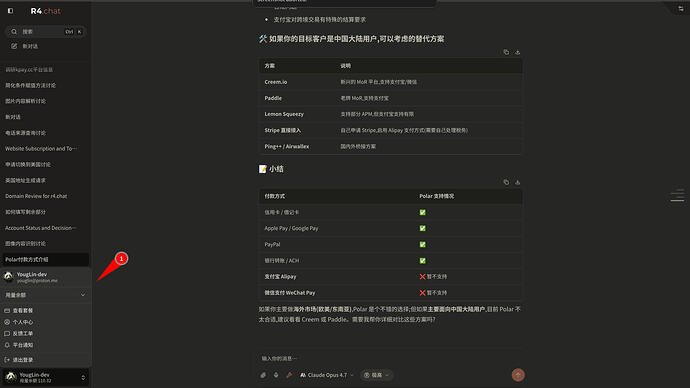This screenshot has height=388, width=690.
Task: Send the message with the orange arrow button
Action: tap(518, 375)
